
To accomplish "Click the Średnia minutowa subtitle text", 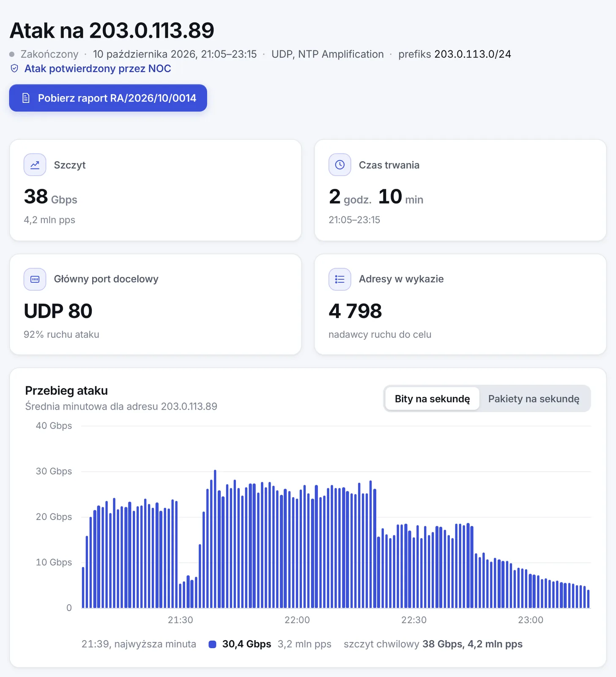I will (121, 407).
